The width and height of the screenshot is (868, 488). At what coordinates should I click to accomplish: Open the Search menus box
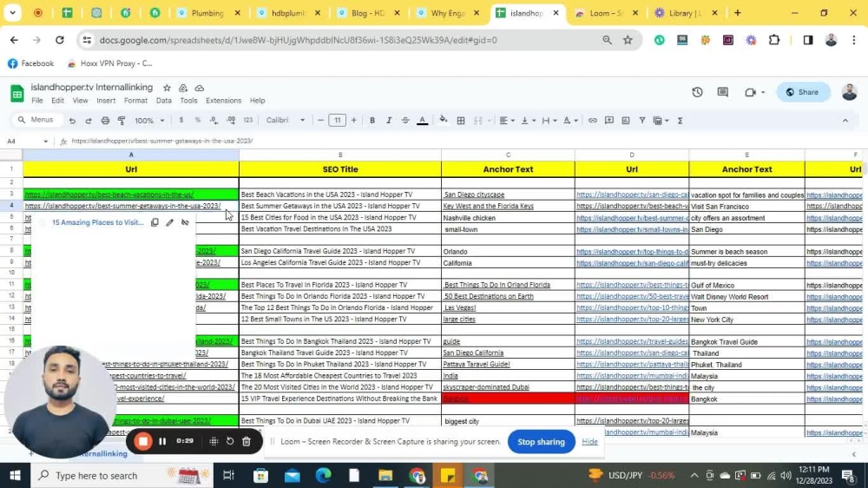coord(36,120)
